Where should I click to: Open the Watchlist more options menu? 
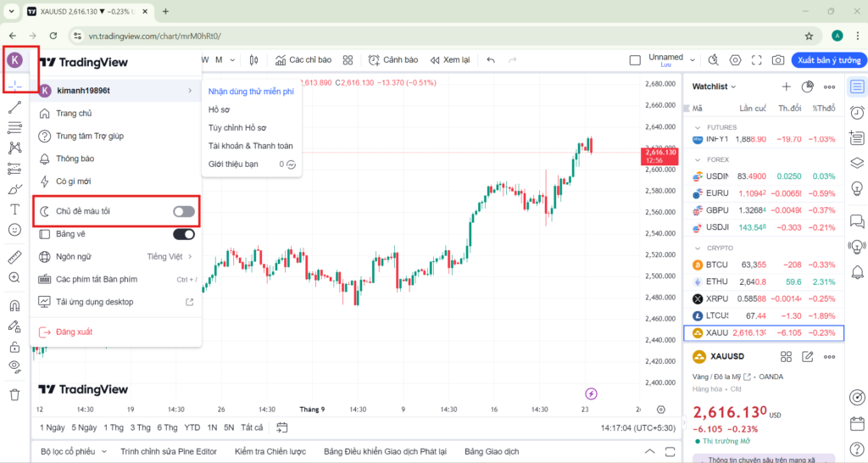pyautogui.click(x=829, y=86)
